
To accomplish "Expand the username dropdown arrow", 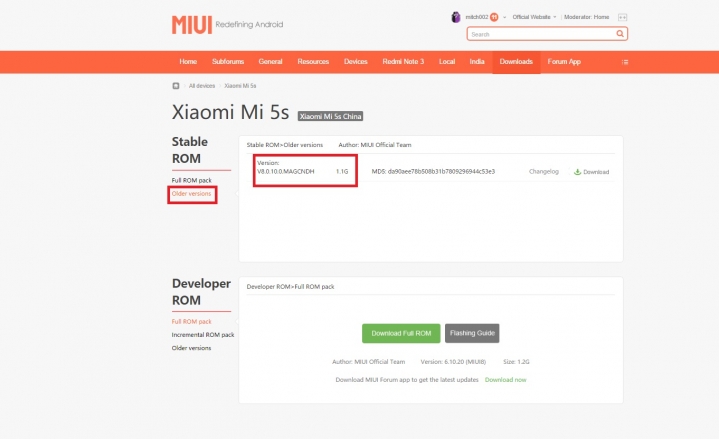I will pos(504,17).
